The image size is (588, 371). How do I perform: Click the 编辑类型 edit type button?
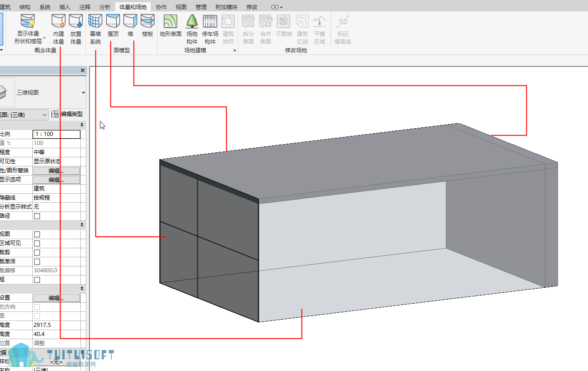coord(67,114)
